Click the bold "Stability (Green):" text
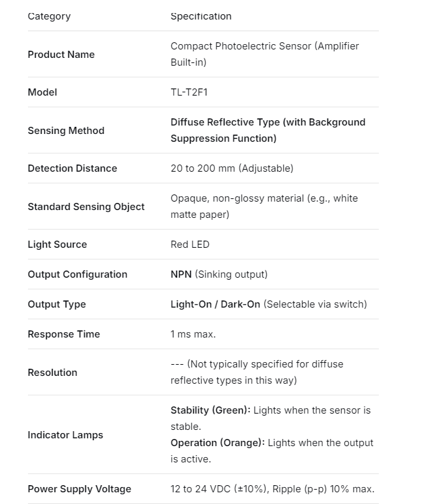The width and height of the screenshot is (427, 504). pyautogui.click(x=210, y=410)
